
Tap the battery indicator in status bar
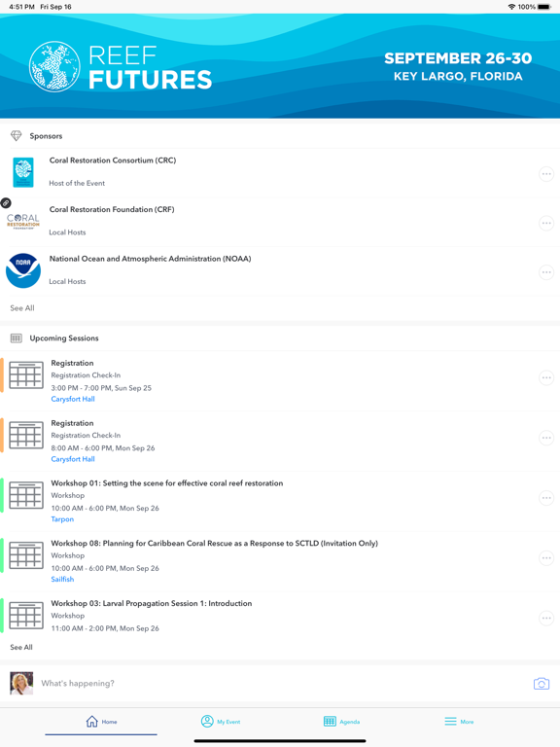[544, 7]
